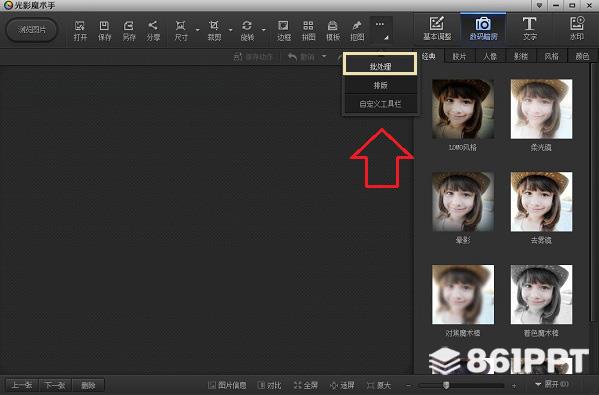
Task: Open the title bar skin menu icon
Action: tap(539, 5)
